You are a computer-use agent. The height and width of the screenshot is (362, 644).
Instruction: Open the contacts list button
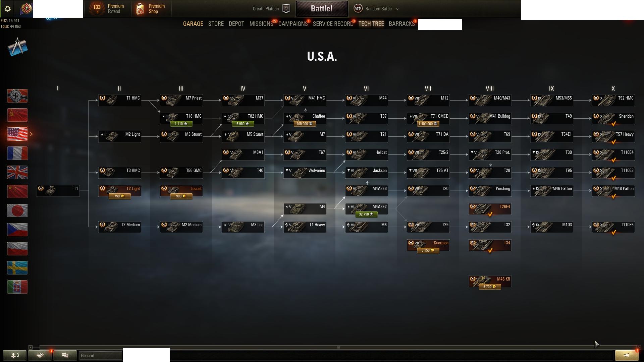coord(15,355)
